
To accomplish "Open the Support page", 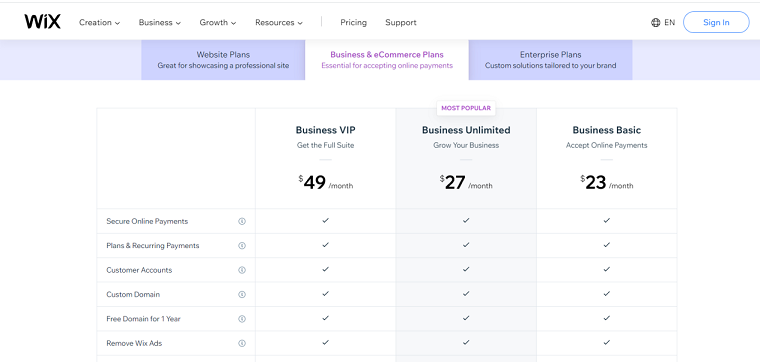I will (x=401, y=22).
